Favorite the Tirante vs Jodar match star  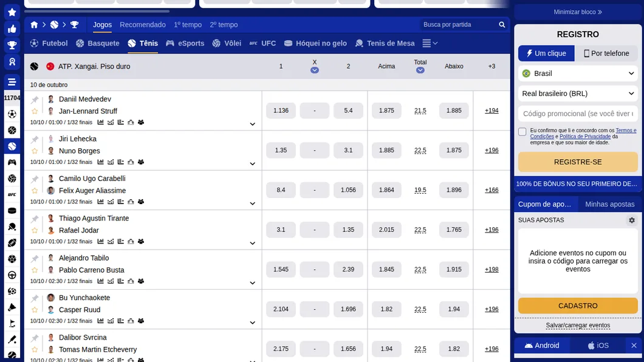(35, 230)
